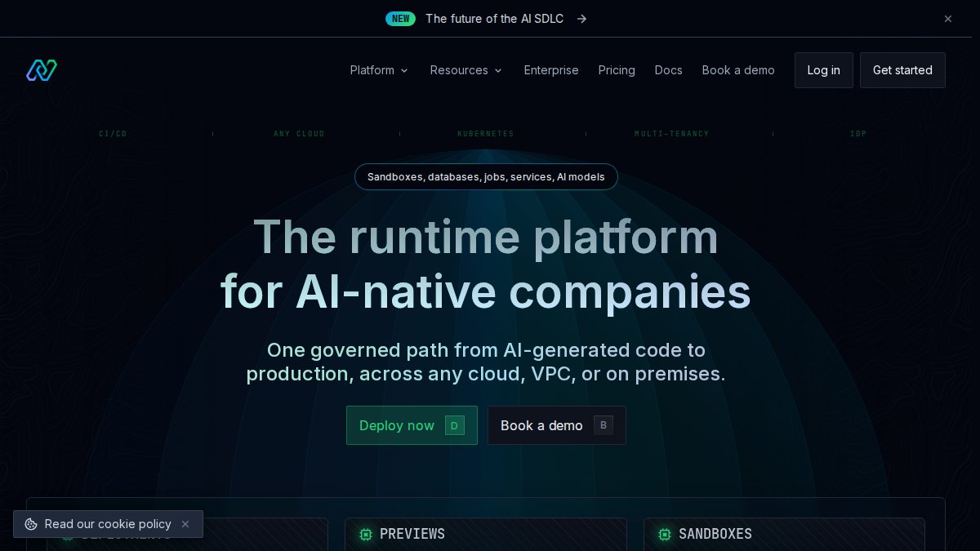Open the Enterprise nav item
This screenshot has height=551, width=980.
(551, 70)
